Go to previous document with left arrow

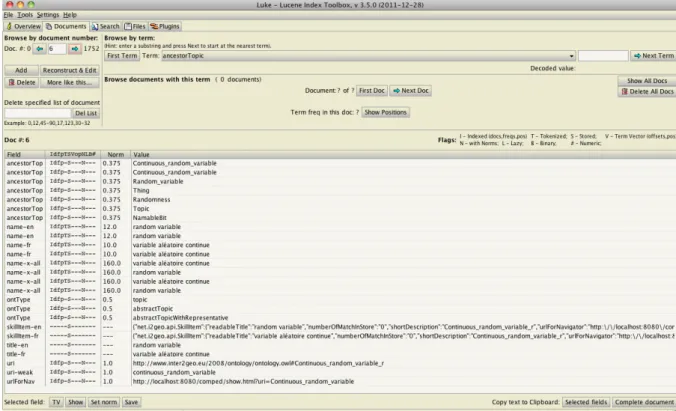click(40, 49)
